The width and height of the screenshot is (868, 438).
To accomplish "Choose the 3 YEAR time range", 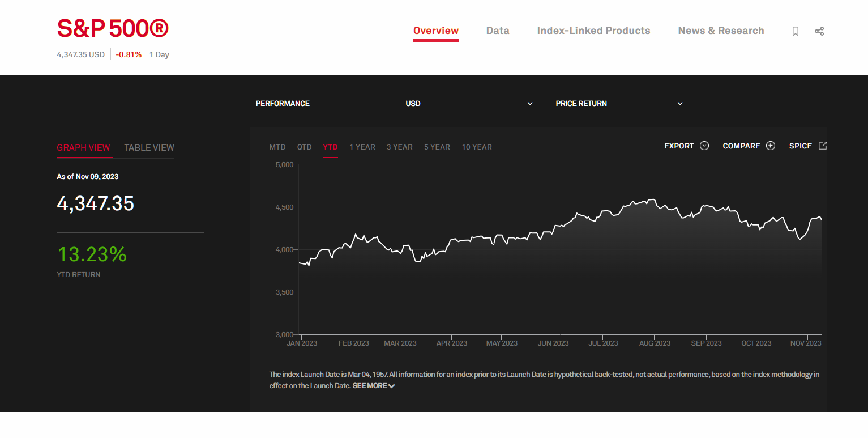I will click(x=400, y=147).
